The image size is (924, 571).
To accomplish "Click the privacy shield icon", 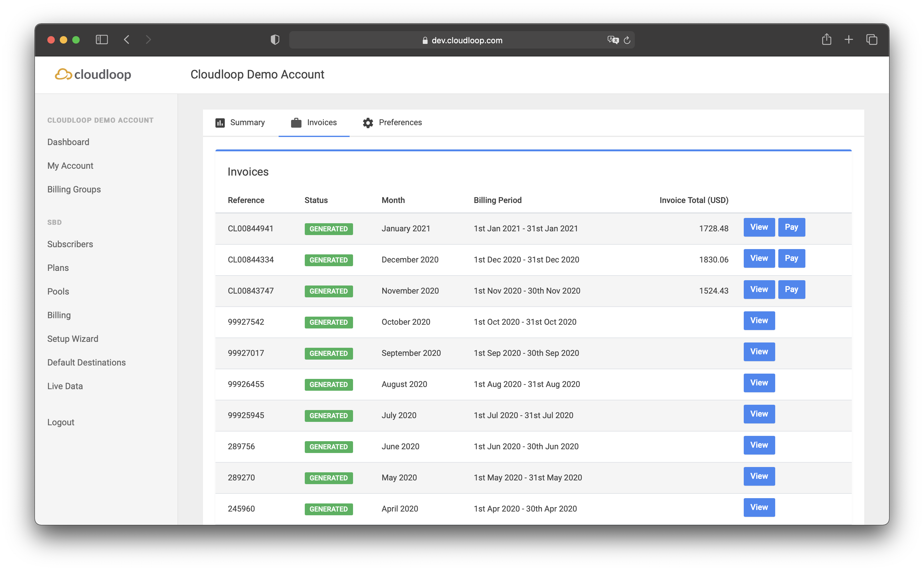I will [x=275, y=40].
